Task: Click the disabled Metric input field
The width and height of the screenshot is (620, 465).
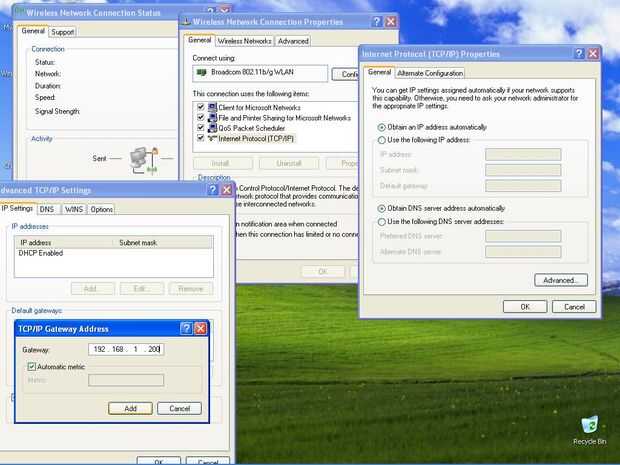Action: pyautogui.click(x=126, y=380)
